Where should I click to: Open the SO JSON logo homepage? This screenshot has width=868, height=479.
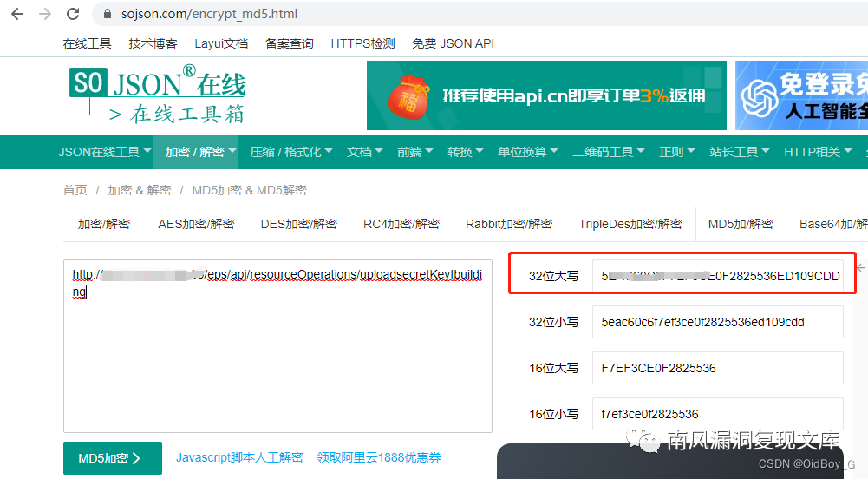158,95
